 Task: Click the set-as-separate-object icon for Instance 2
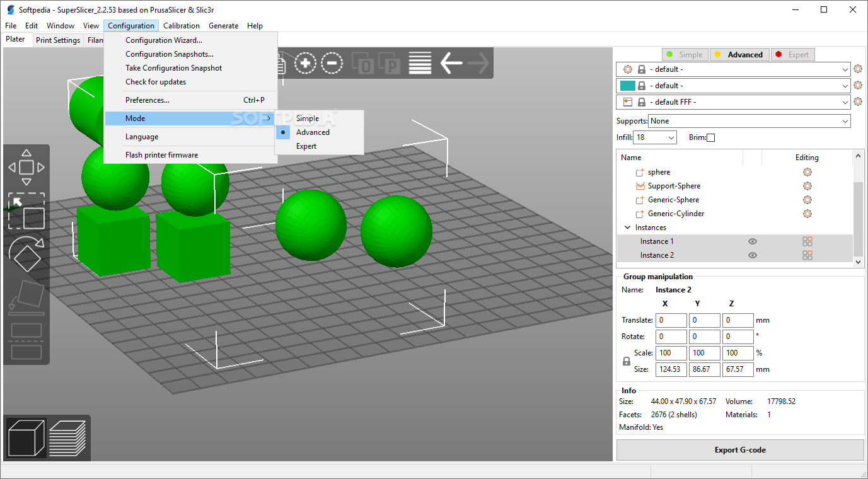(807, 255)
